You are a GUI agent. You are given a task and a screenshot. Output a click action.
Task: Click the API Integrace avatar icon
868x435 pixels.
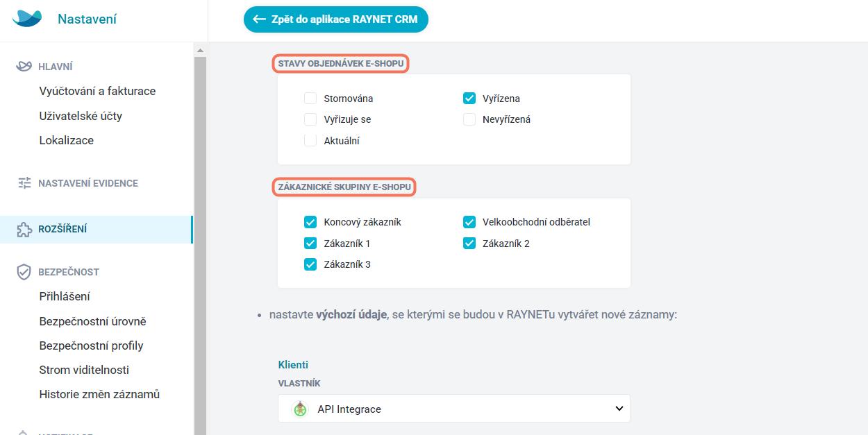click(300, 409)
